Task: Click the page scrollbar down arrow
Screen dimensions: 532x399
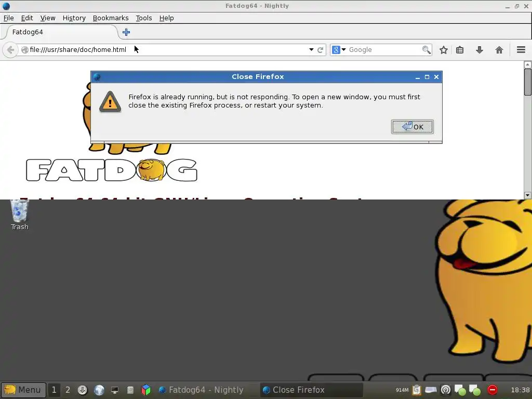Action: (x=528, y=195)
